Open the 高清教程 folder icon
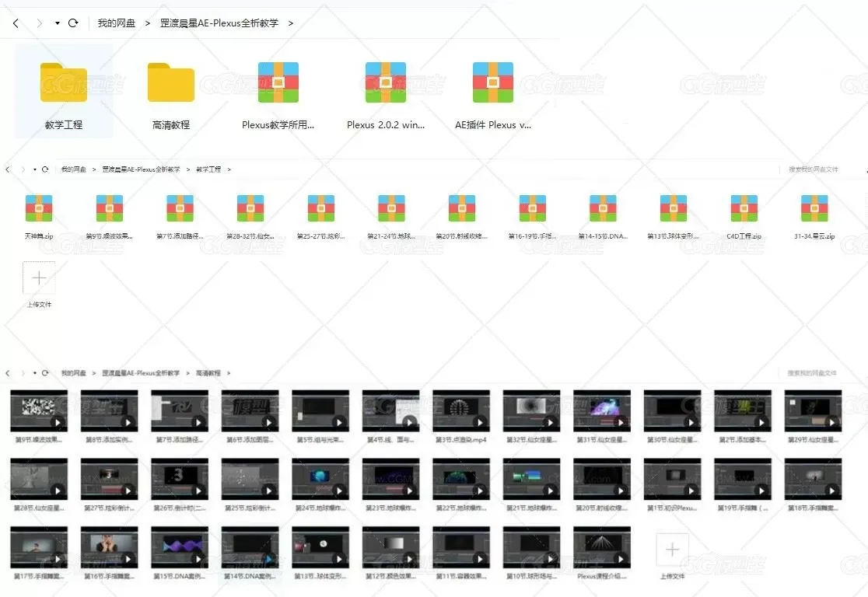Image resolution: width=868 pixels, height=597 pixels. coord(171,82)
